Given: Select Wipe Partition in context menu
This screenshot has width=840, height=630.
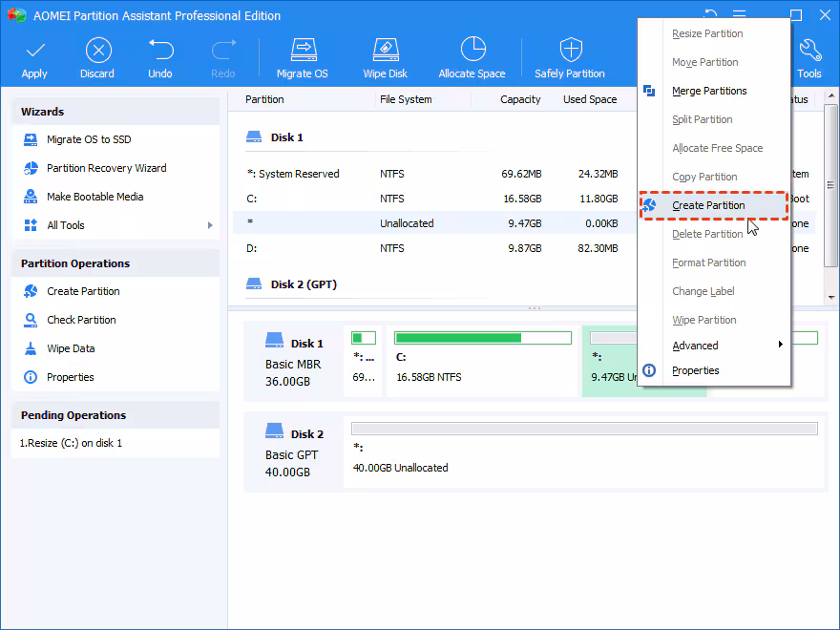Looking at the screenshot, I should (x=703, y=320).
